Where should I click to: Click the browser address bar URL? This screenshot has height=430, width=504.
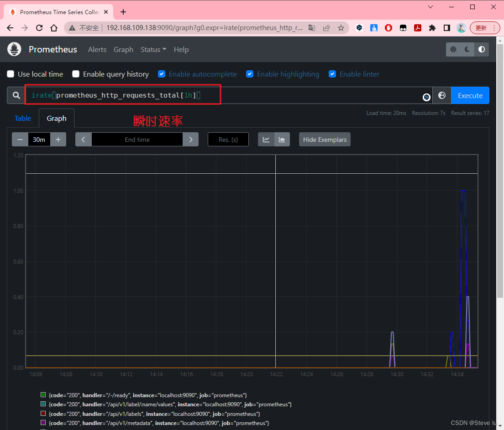pos(205,28)
